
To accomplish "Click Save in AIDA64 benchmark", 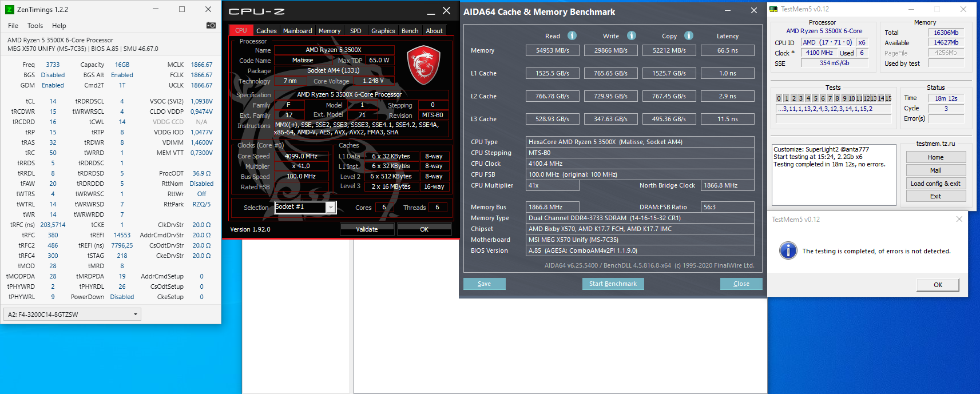I will coord(484,284).
